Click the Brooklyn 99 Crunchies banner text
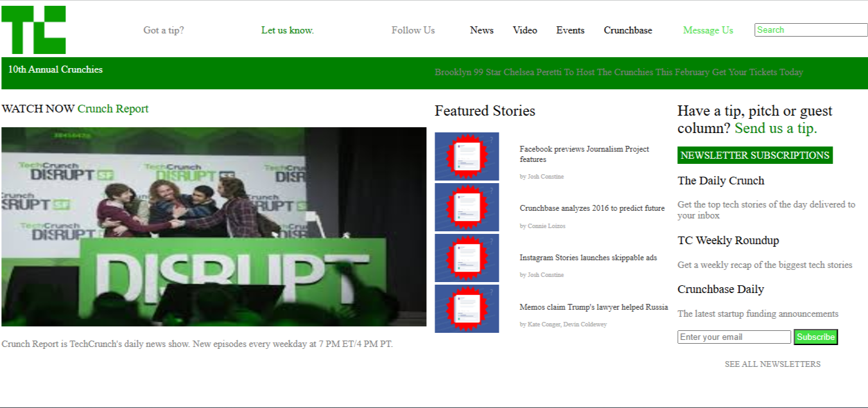Viewport: 868px width, 408px height. 618,72
